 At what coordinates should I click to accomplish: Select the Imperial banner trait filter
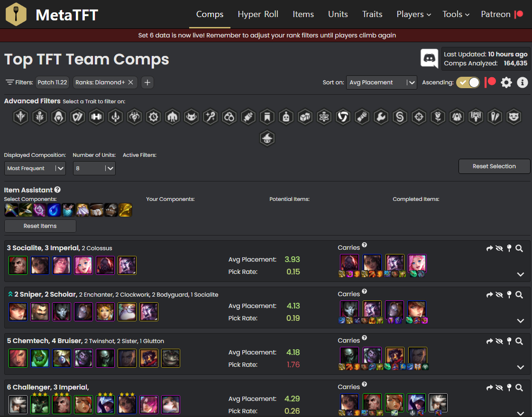[x=267, y=117]
